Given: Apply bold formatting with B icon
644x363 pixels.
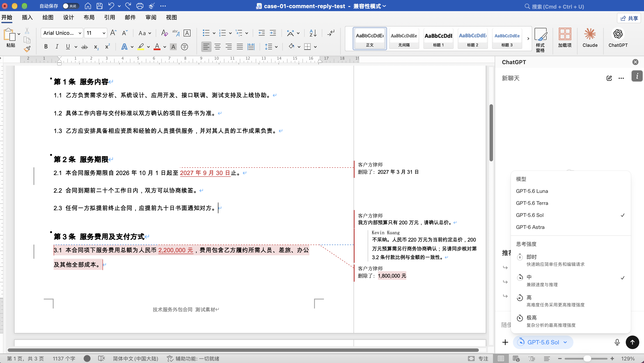Looking at the screenshot, I should (46, 47).
